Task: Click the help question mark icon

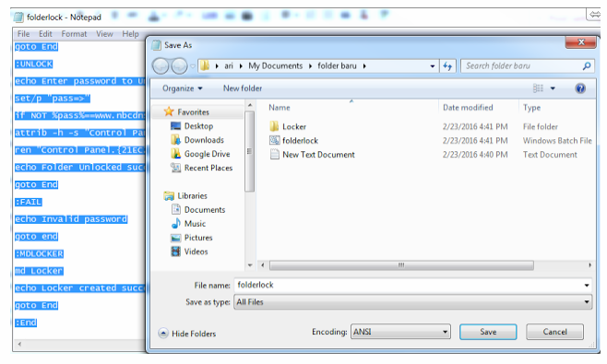Action: point(580,88)
